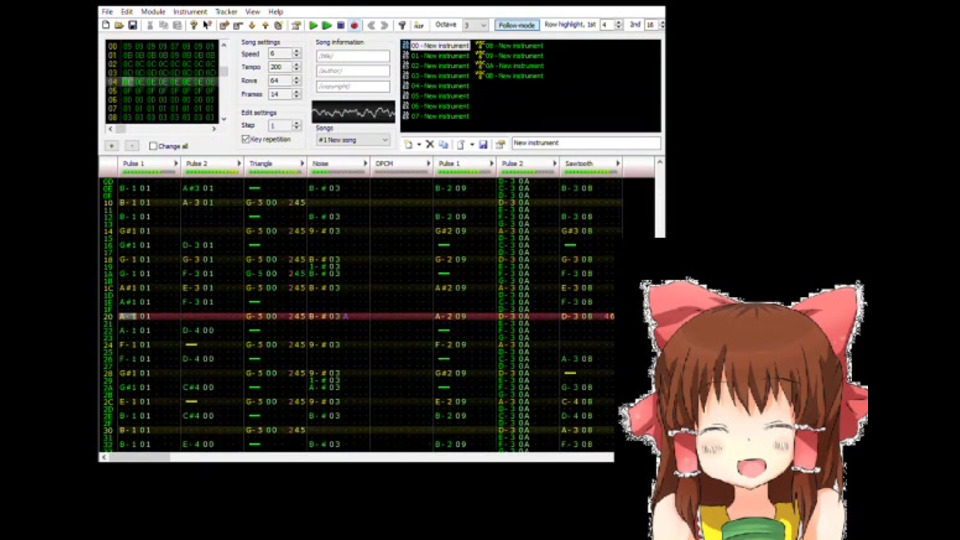This screenshot has width=960, height=540.
Task: Delete instrument with the X icon
Action: point(430,144)
